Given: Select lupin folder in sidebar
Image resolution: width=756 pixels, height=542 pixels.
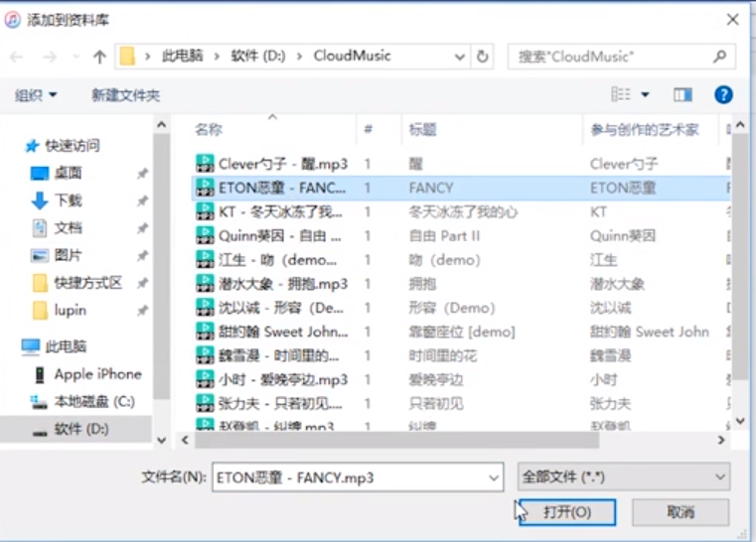Looking at the screenshot, I should [x=71, y=311].
